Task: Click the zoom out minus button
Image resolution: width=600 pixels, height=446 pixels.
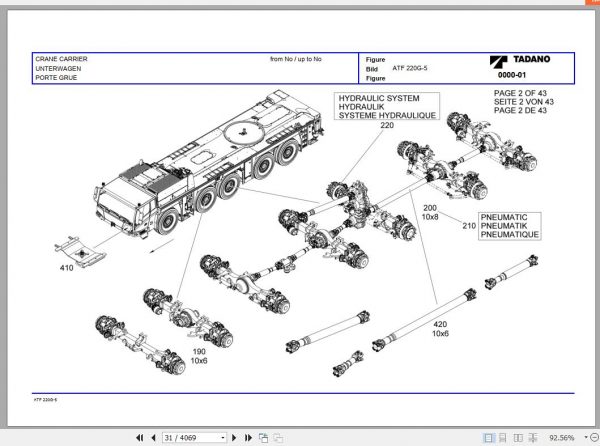Action: click(594, 437)
